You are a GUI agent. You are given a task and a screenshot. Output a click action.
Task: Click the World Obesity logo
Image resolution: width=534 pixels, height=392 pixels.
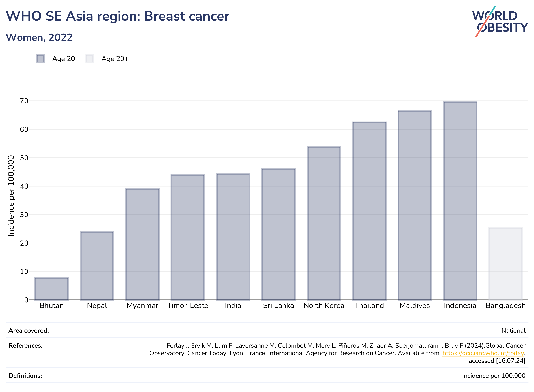[x=500, y=22]
